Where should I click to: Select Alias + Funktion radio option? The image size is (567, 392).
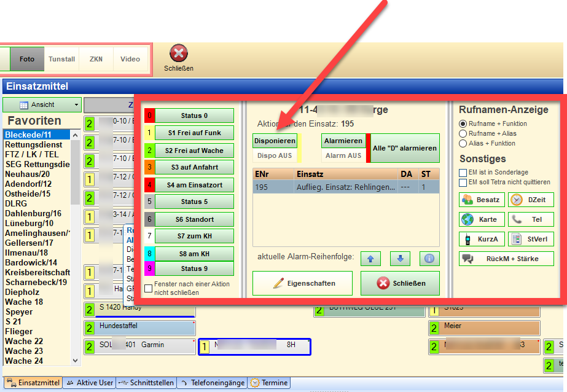tap(464, 143)
